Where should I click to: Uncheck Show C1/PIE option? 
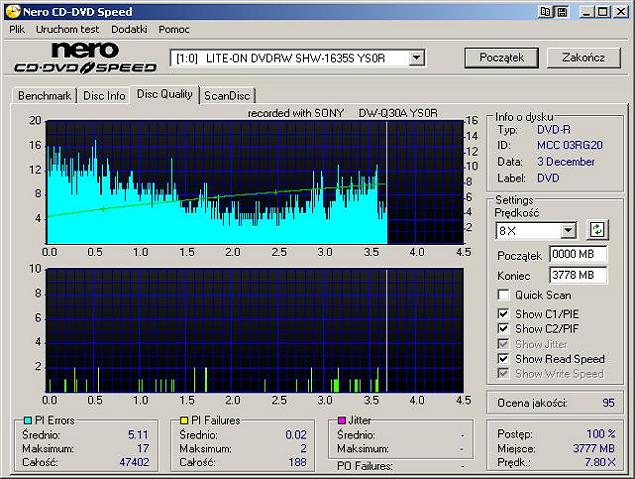(503, 313)
